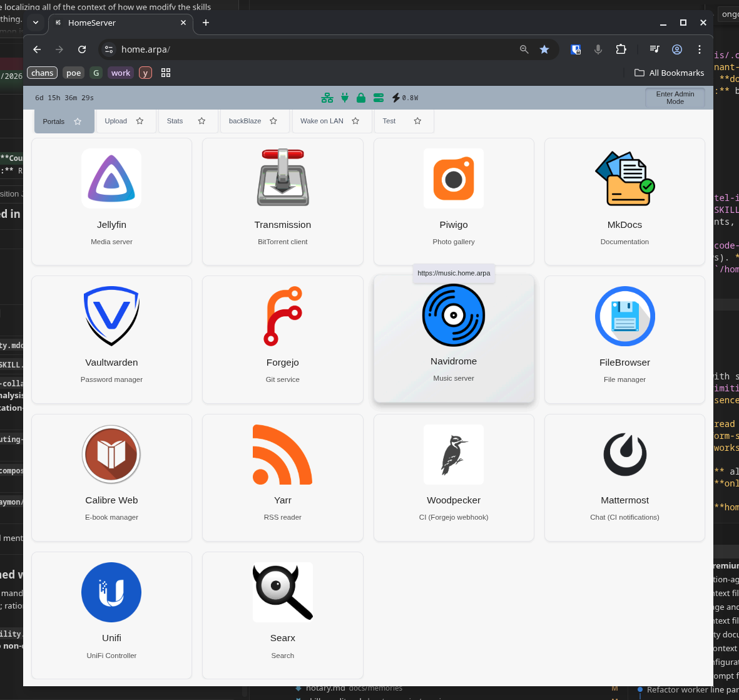
Task: Toggle the bookmark star in the address bar
Action: [544, 49]
